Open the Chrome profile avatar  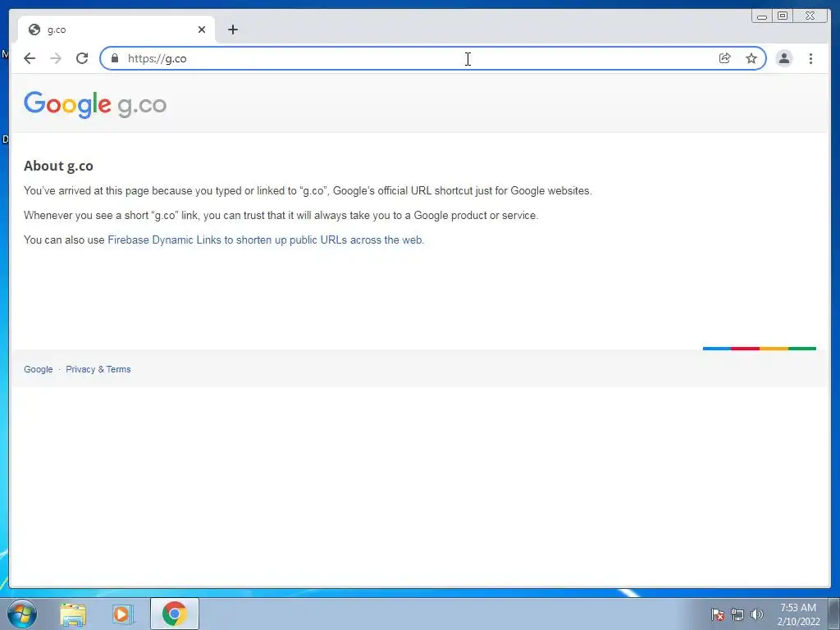tap(783, 58)
